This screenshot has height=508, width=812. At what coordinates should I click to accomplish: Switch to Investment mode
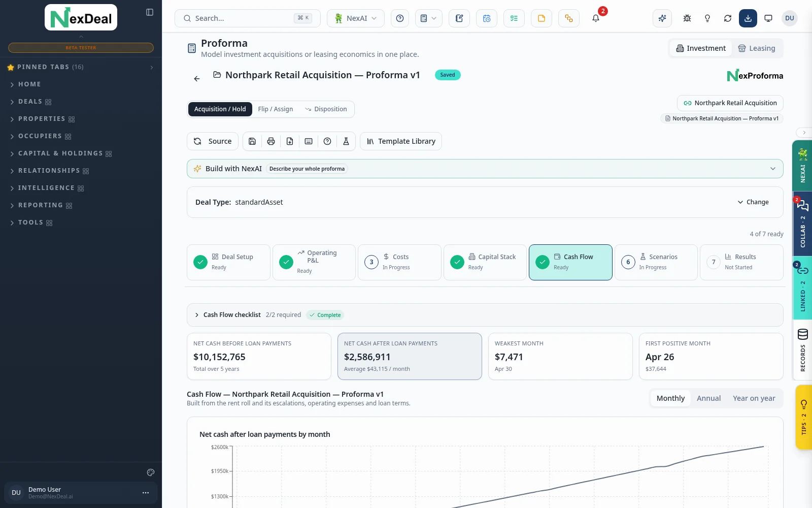click(701, 48)
